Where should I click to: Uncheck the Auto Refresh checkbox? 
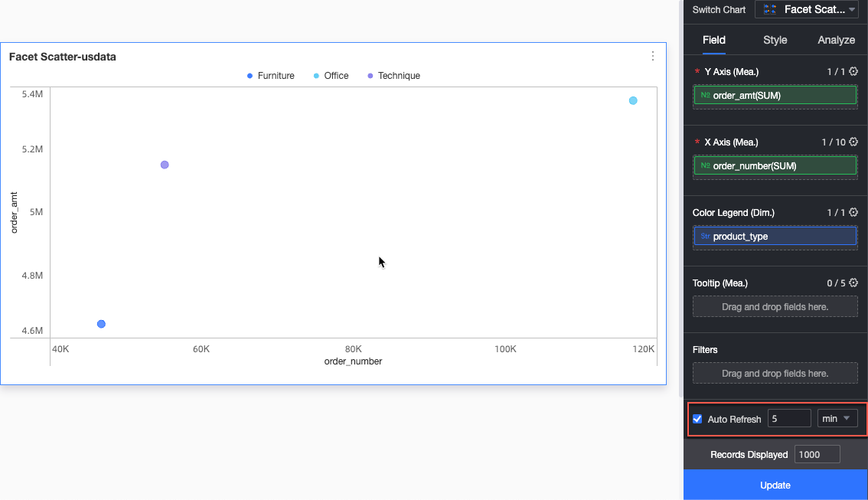(697, 419)
